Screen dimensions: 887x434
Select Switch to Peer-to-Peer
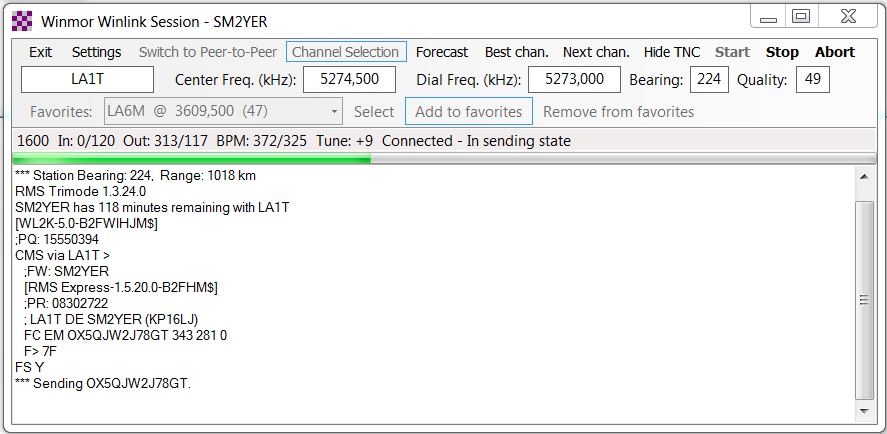[x=208, y=52]
